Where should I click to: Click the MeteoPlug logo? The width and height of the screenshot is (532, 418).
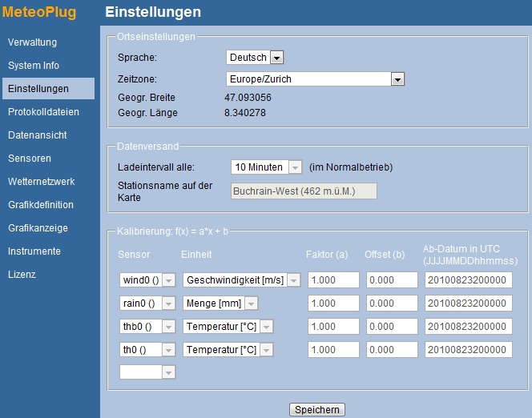[x=39, y=12]
